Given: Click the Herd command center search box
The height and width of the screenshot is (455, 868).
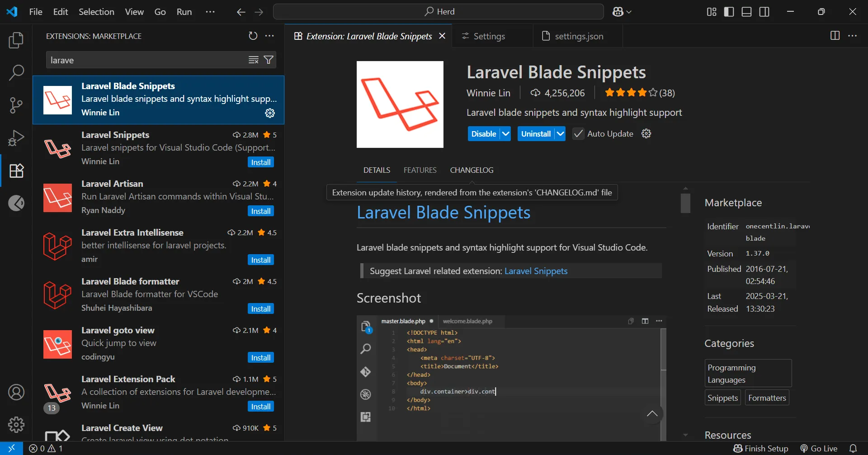Looking at the screenshot, I should [439, 12].
